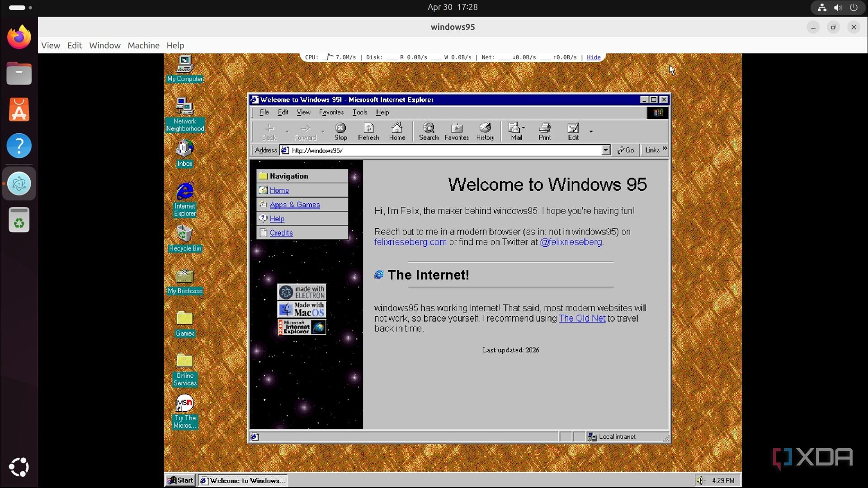
Task: Open the Edit menu in Internet Explorer
Action: pyautogui.click(x=283, y=112)
